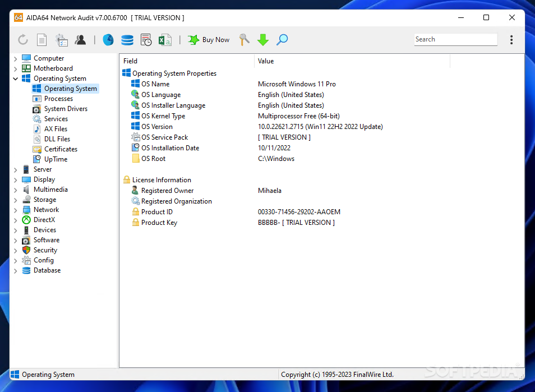Viewport: 535px width, 392px height.
Task: Click the DirectX Xbox icon
Action: tap(26, 220)
